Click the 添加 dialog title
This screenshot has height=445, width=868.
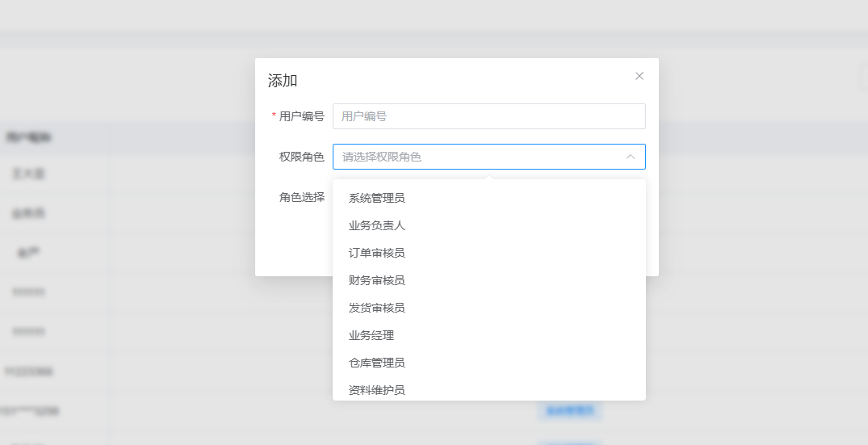tap(283, 81)
